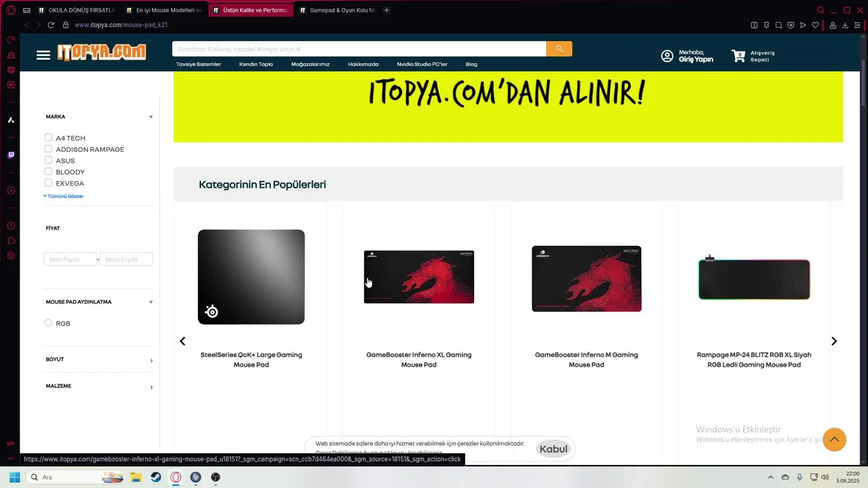Open Mağazalarımız menu item
The height and width of the screenshot is (488, 868).
(311, 64)
